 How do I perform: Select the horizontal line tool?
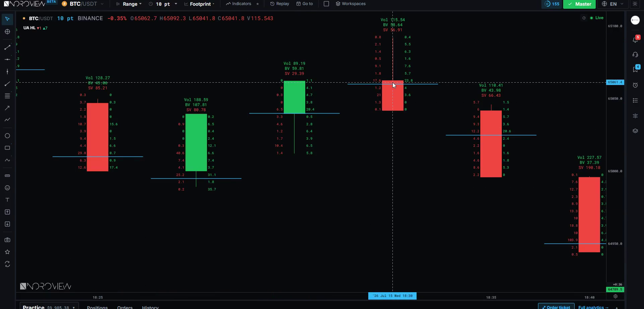[x=7, y=59]
